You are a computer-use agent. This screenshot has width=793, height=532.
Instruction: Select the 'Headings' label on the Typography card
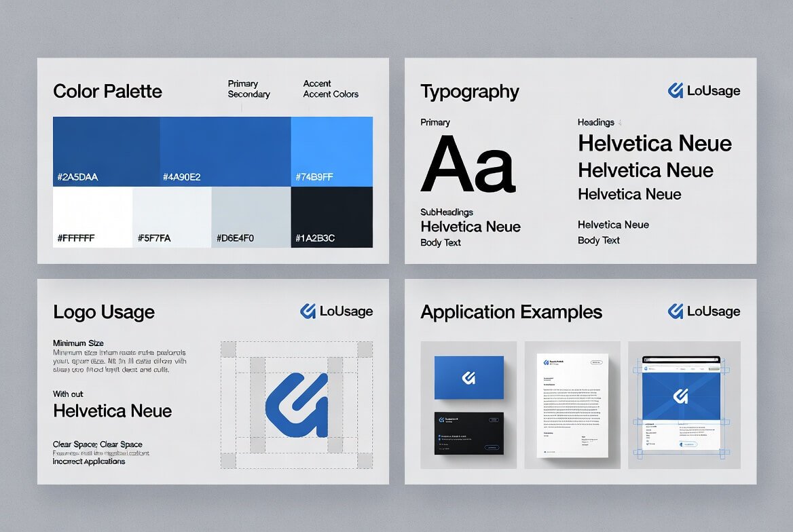tap(595, 122)
